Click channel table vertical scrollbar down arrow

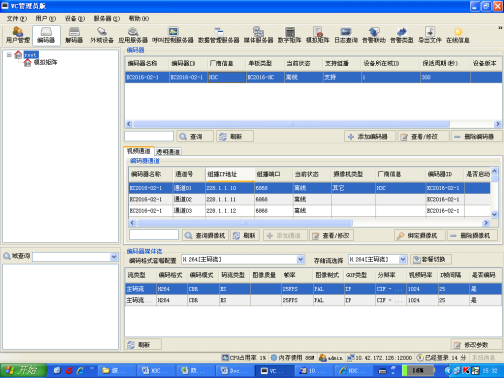click(x=494, y=214)
